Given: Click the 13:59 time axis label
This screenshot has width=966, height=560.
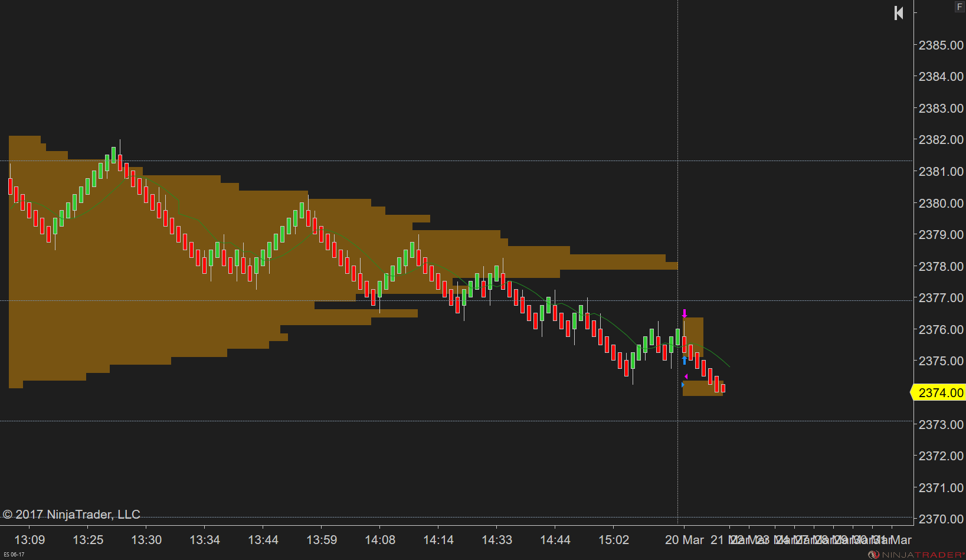Looking at the screenshot, I should tap(322, 540).
